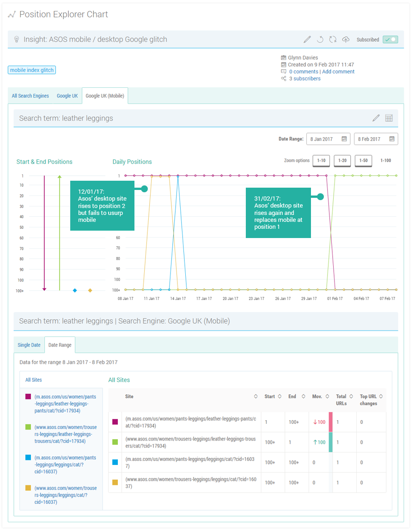
Task: Toggle the Subscribed switch off
Action: pos(390,40)
